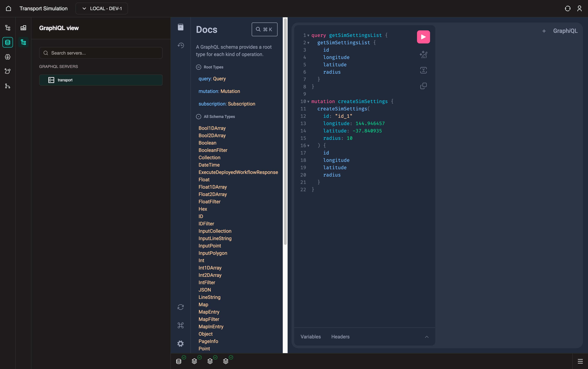The image size is (588, 369).
Task: Open the brain AI icon in left rail
Action: 8,57
